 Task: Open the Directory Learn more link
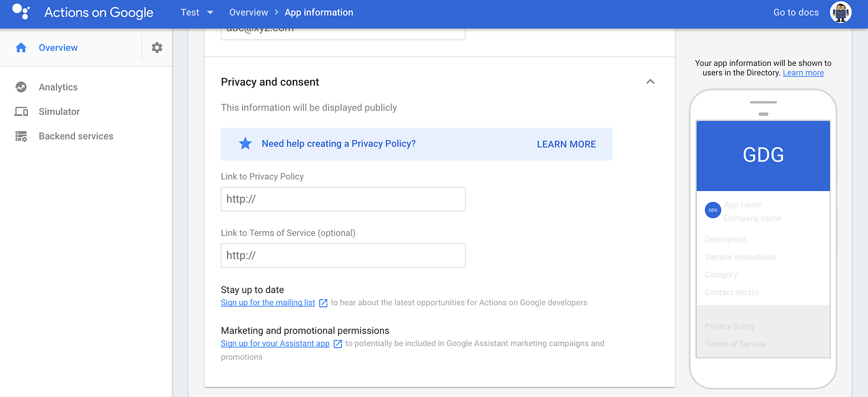coord(803,73)
